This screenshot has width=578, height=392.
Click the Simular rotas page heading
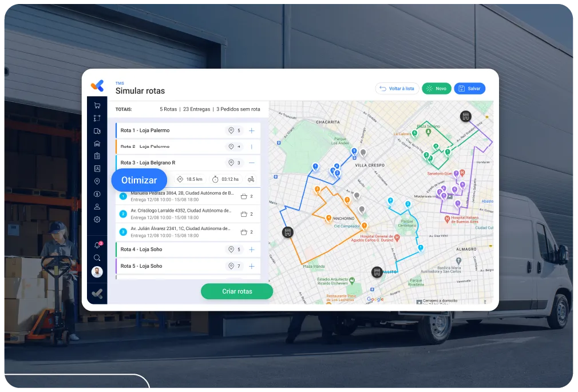(x=140, y=91)
